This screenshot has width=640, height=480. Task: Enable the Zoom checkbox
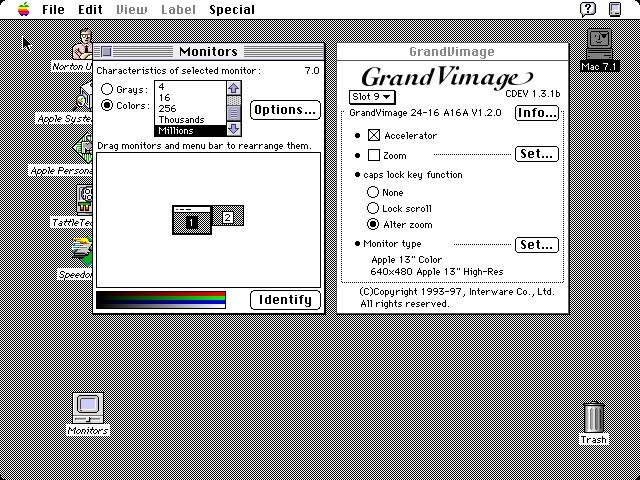374,155
